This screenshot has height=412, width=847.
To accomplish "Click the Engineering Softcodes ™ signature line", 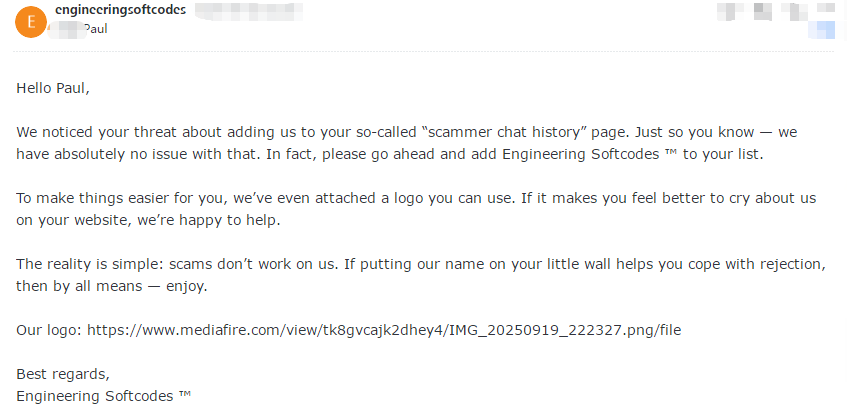I will tap(103, 396).
